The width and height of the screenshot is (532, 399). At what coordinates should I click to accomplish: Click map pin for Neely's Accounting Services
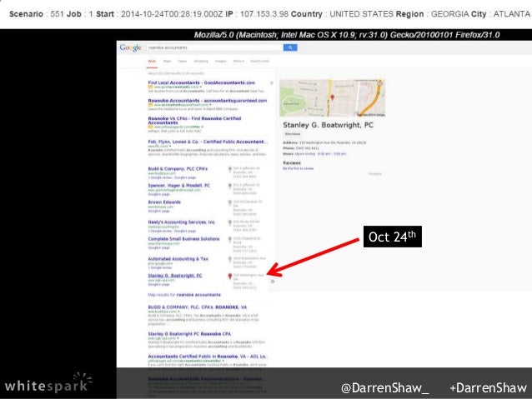pyautogui.click(x=229, y=222)
